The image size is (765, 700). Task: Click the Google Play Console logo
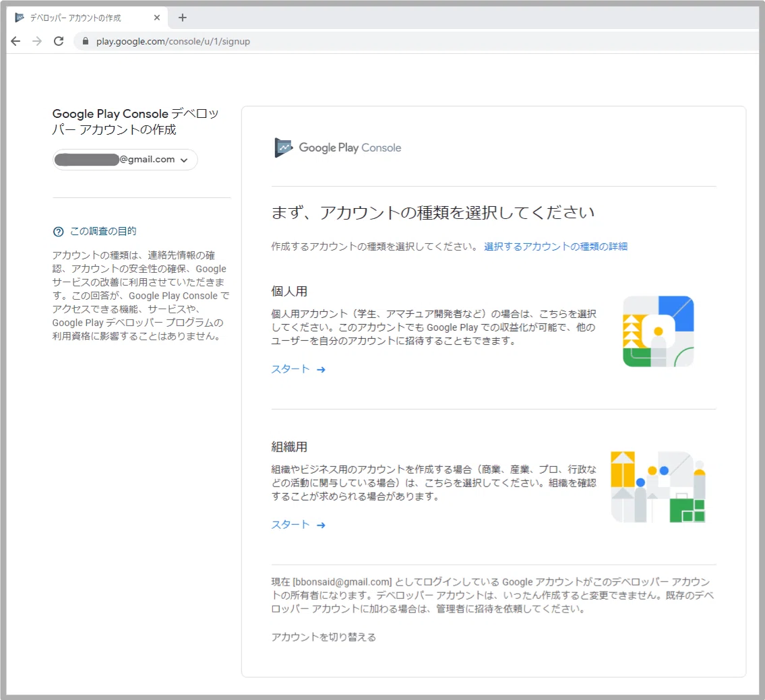click(x=338, y=148)
